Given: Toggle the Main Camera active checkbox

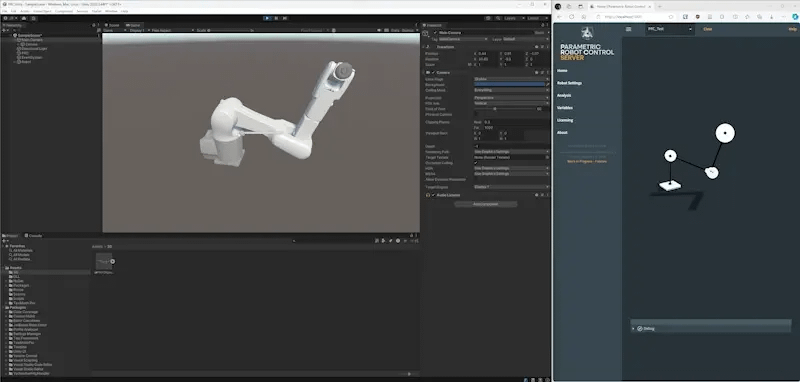Looking at the screenshot, I should click(x=435, y=33).
